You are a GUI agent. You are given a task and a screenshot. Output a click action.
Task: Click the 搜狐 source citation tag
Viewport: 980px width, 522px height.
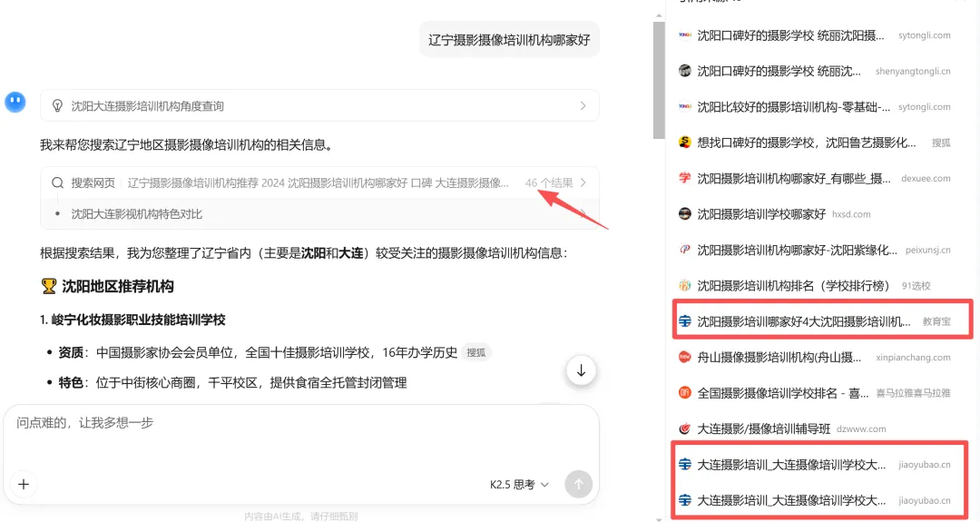point(475,352)
